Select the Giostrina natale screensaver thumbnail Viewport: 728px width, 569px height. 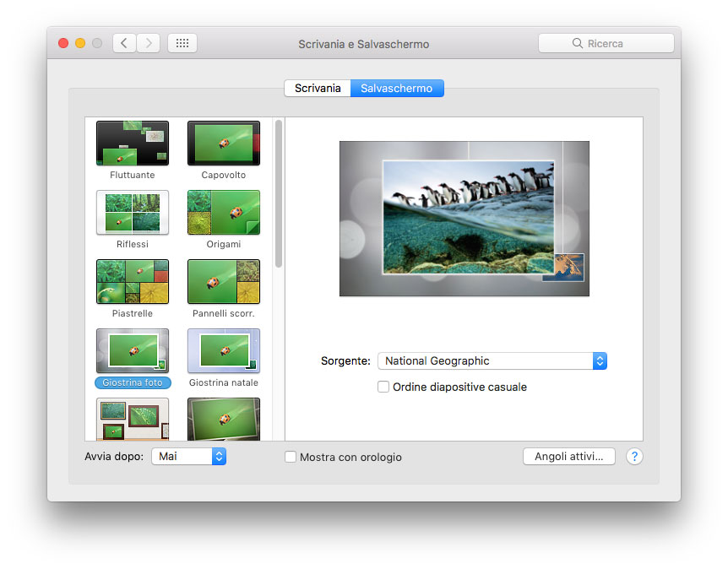(x=223, y=350)
